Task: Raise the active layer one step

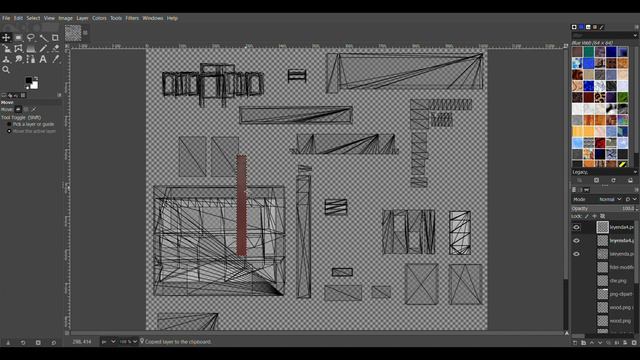Action: click(591, 342)
